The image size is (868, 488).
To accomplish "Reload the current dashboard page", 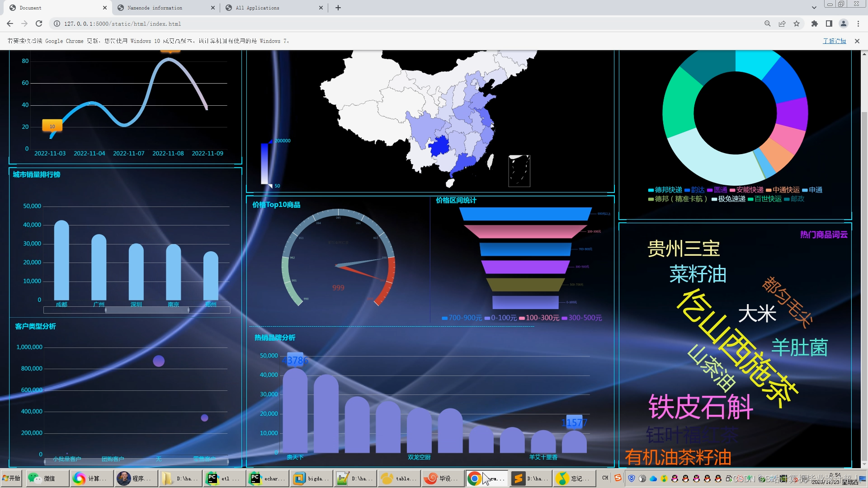I will click(x=39, y=23).
